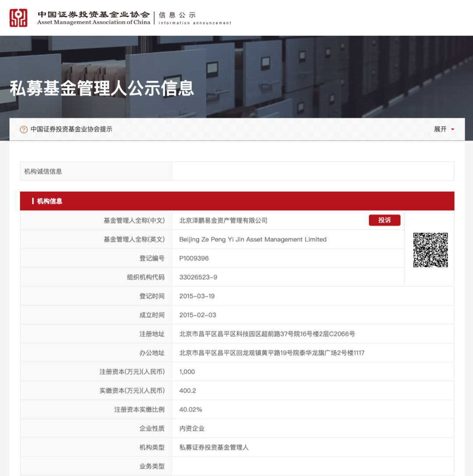This screenshot has height=476, width=473.
Task: Click the QR code image
Action: click(x=431, y=249)
